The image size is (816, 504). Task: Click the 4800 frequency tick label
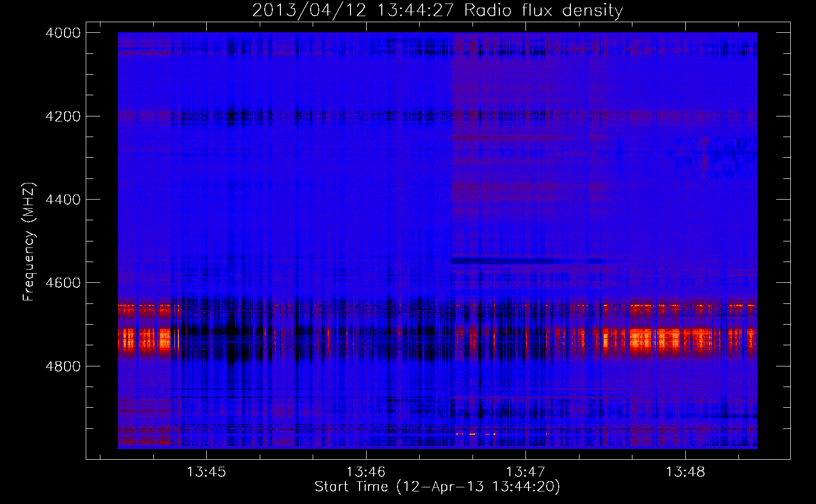point(63,366)
